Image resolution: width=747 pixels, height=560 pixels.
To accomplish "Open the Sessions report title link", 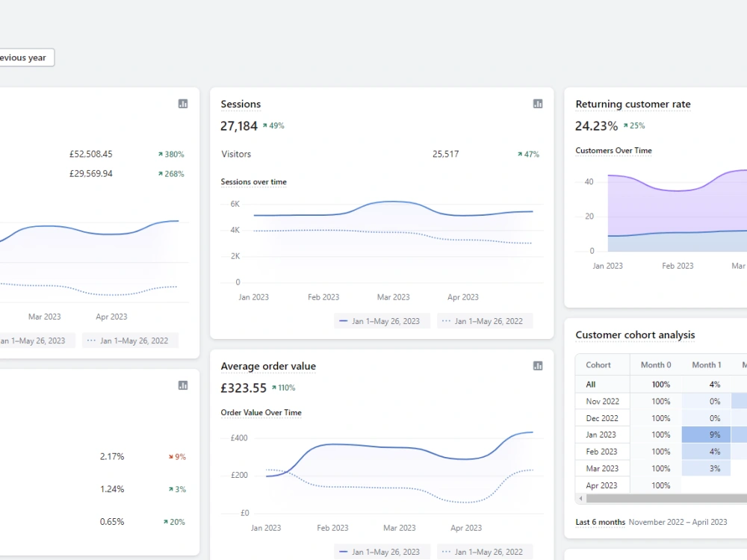I will point(241,105).
